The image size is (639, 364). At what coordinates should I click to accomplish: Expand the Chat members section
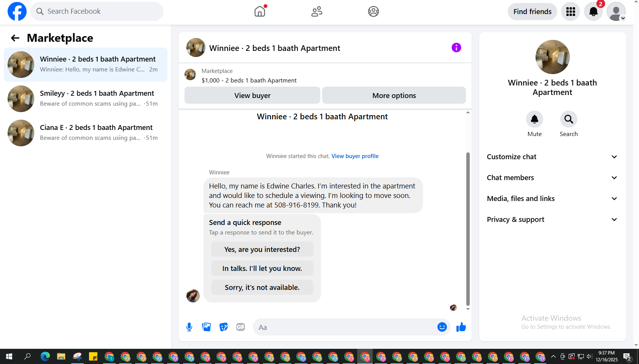click(552, 178)
